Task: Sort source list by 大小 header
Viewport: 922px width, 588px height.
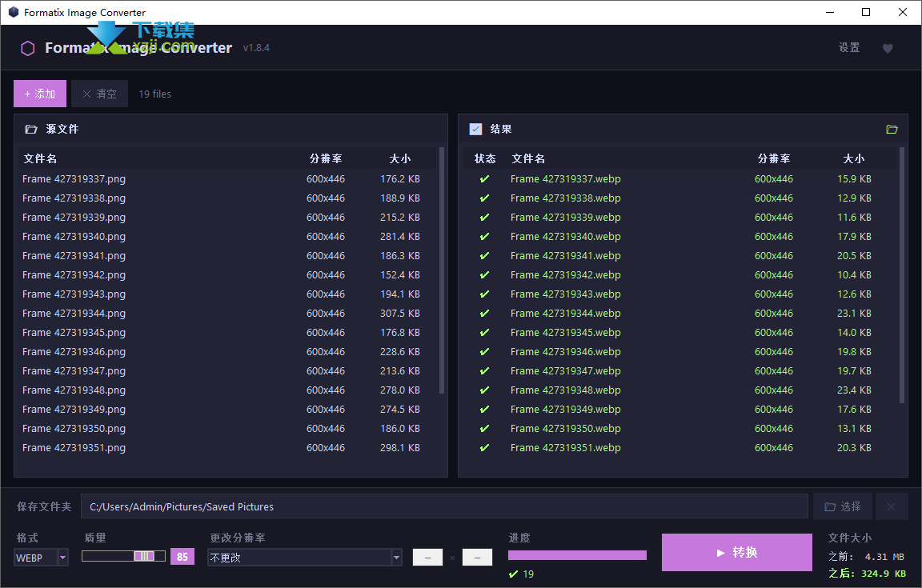Action: click(x=400, y=158)
